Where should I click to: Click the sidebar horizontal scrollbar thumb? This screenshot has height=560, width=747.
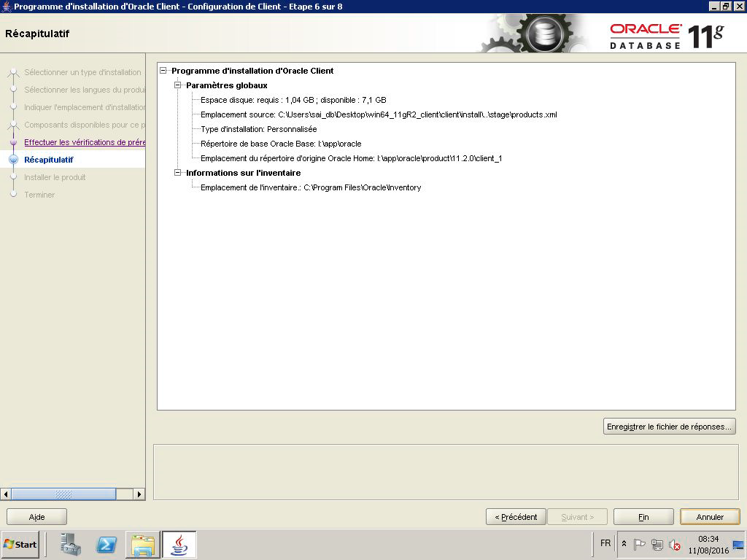(63, 494)
